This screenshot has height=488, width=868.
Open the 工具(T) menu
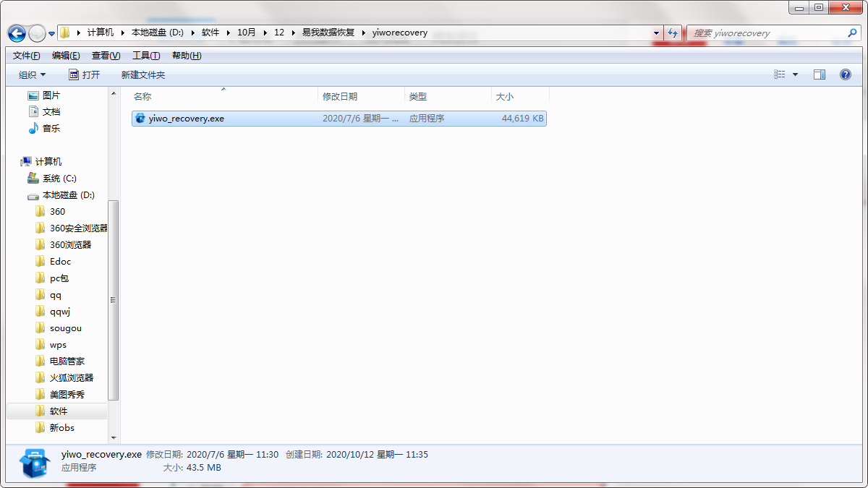point(146,56)
